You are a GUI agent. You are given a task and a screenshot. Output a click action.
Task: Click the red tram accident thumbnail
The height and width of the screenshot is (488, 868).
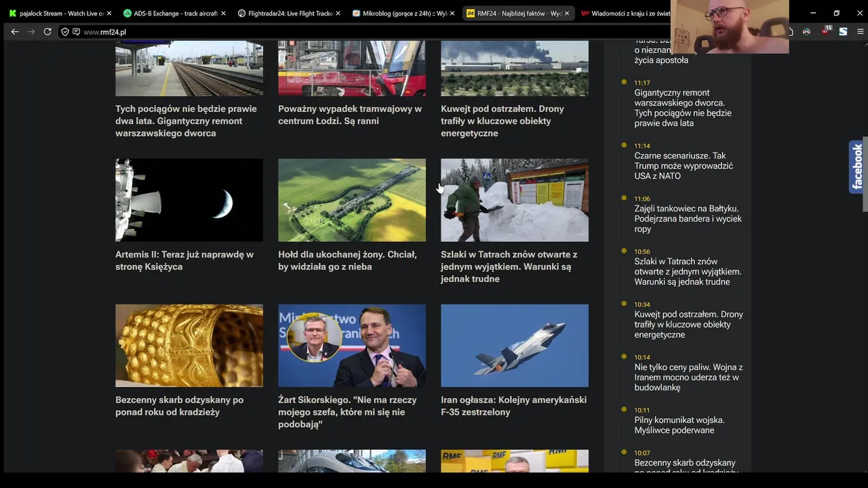(352, 68)
